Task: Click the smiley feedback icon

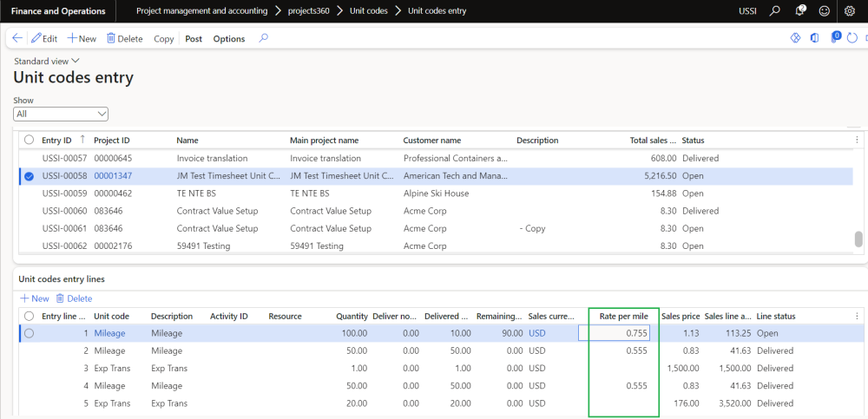Action: pyautogui.click(x=824, y=11)
